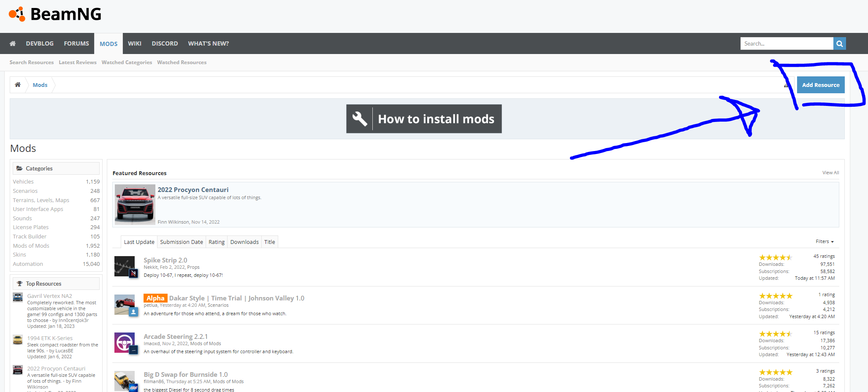
Task: Click 1994 ETK K-Series title
Action: pos(50,338)
